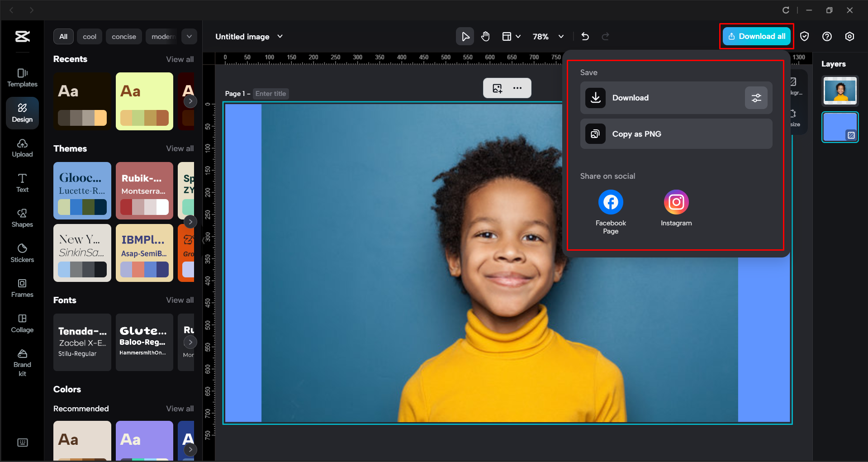This screenshot has width=868, height=462.
Task: Select the blue layer thumbnail in Layers panel
Action: [x=840, y=127]
